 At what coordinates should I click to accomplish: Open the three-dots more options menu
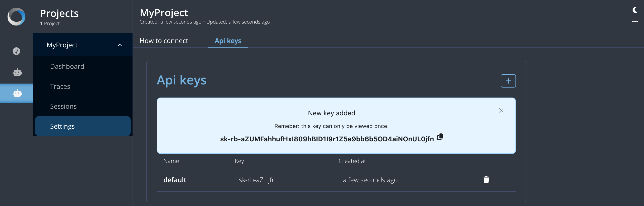click(x=635, y=21)
